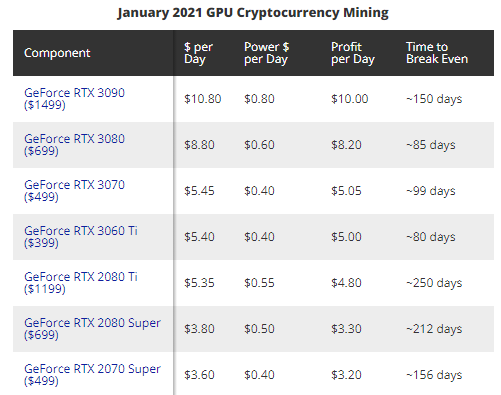This screenshot has width=501, height=395.
Task: Click the Component column header
Action: click(57, 53)
